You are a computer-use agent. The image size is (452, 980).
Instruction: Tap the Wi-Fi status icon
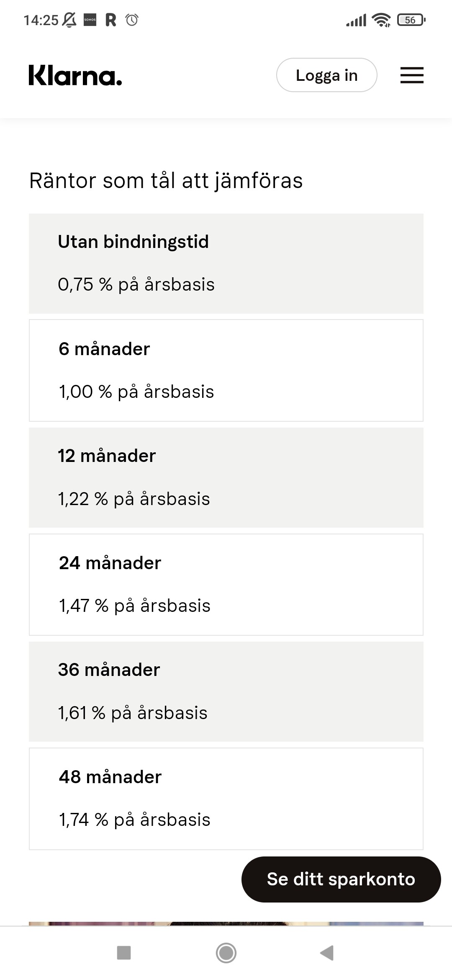click(381, 20)
